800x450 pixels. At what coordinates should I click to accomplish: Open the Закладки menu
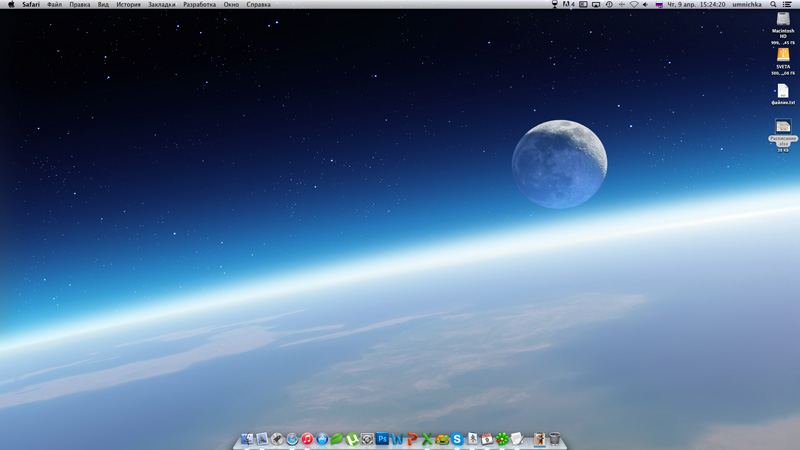(x=161, y=5)
